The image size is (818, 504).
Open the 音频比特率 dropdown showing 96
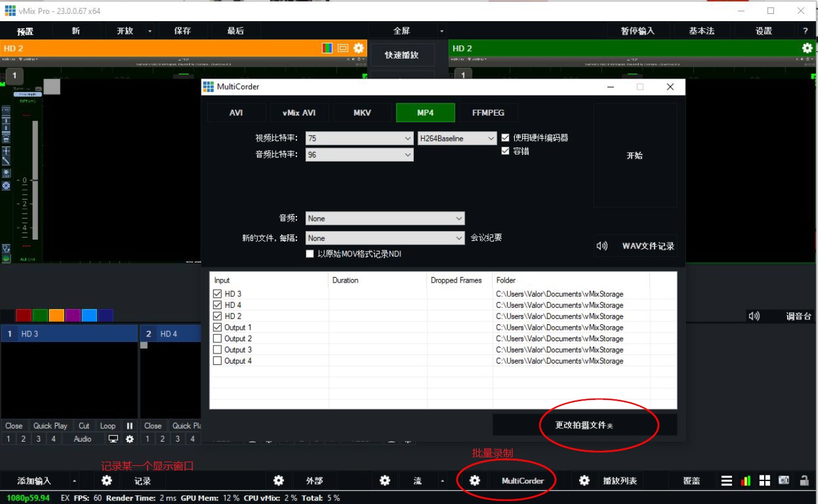[359, 155]
